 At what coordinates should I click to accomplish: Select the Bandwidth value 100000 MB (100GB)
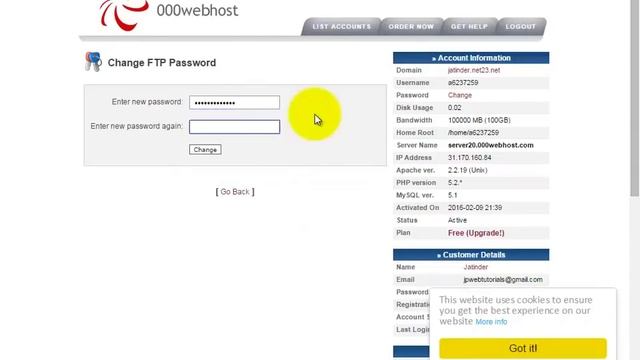point(479,120)
